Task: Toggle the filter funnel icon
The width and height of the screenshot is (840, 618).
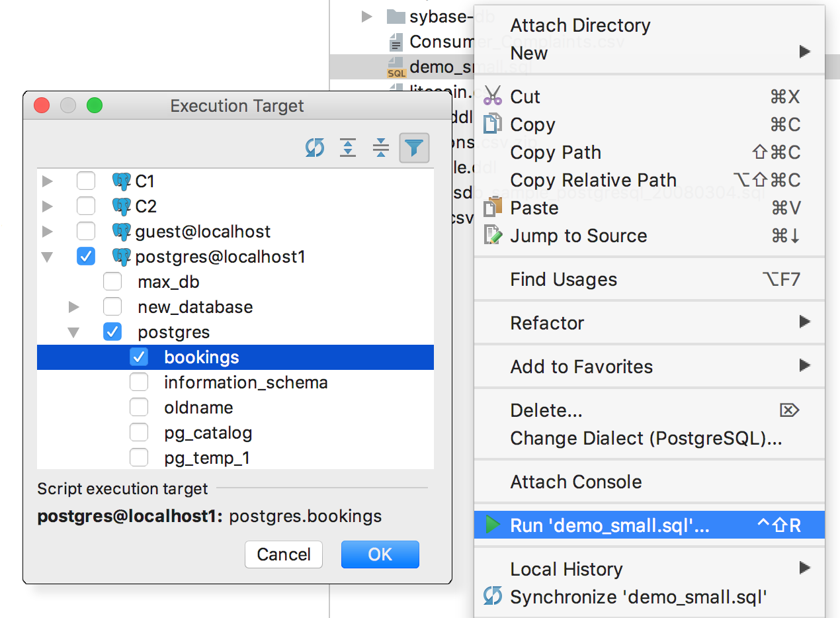Action: pos(414,148)
